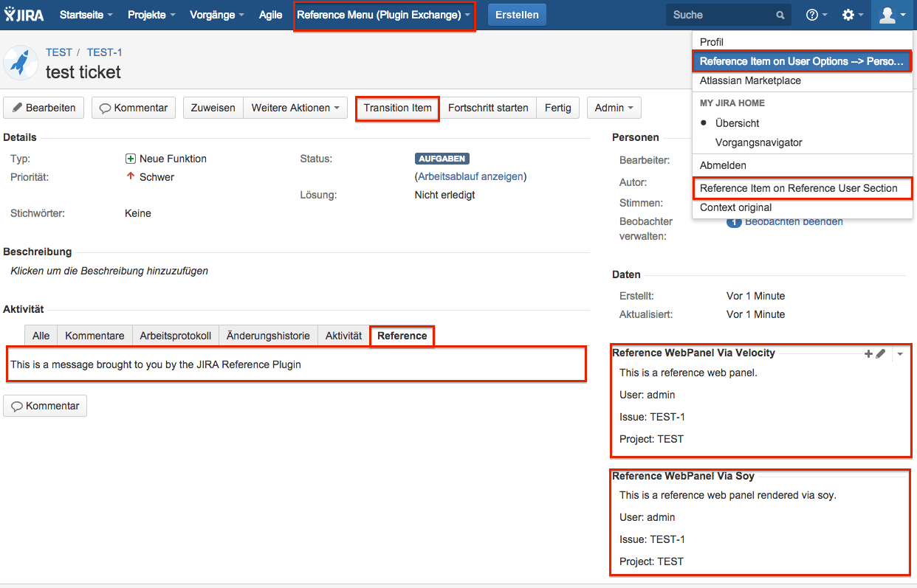Image resolution: width=917 pixels, height=588 pixels.
Task: Click Reference WebPanel Via Velocity heading
Action: click(694, 353)
